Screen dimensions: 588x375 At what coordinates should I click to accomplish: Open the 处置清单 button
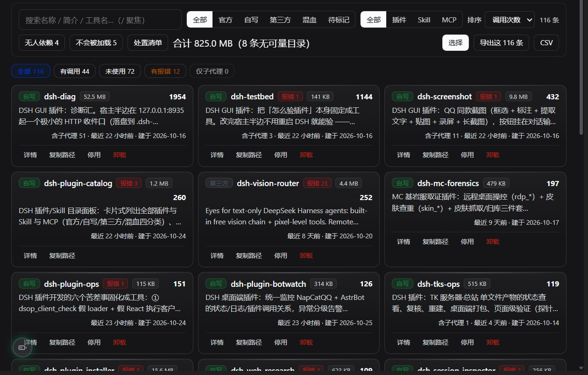148,43
